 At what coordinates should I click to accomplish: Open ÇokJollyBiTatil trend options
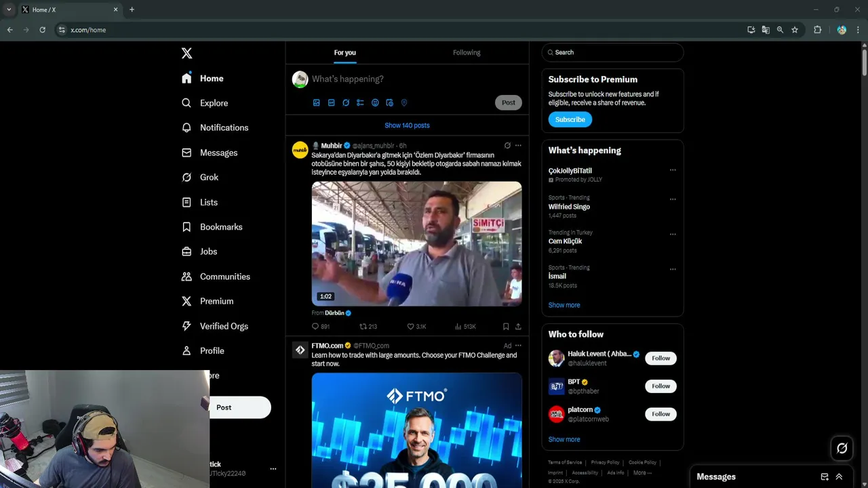(x=673, y=170)
